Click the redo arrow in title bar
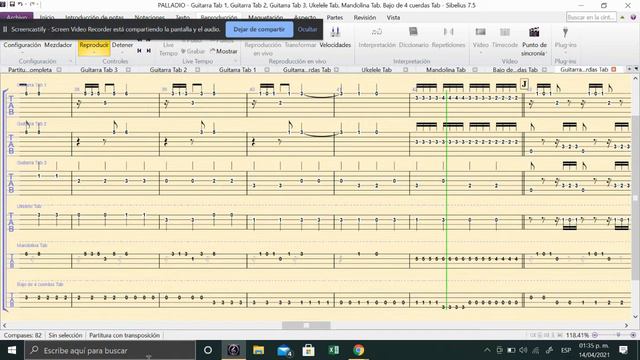The width and height of the screenshot is (640, 360). [x=32, y=4]
